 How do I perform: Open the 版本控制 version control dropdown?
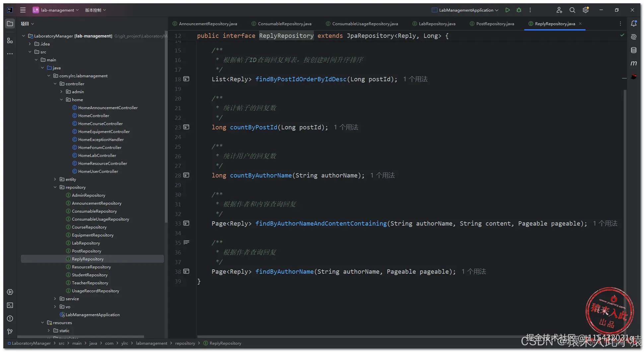coord(96,10)
